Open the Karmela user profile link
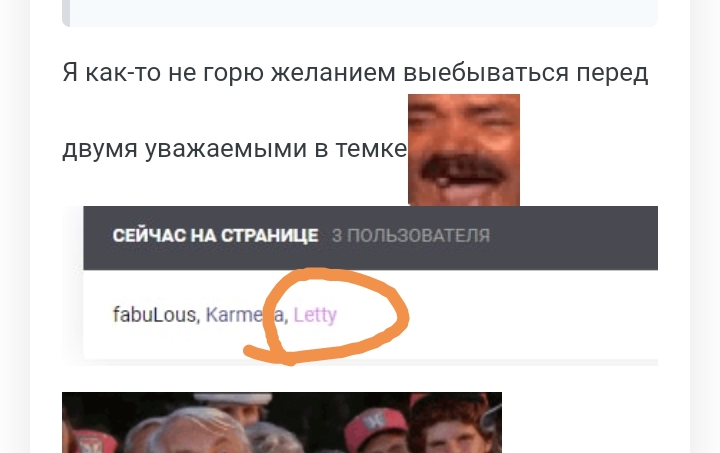The image size is (720, 453). (x=244, y=315)
